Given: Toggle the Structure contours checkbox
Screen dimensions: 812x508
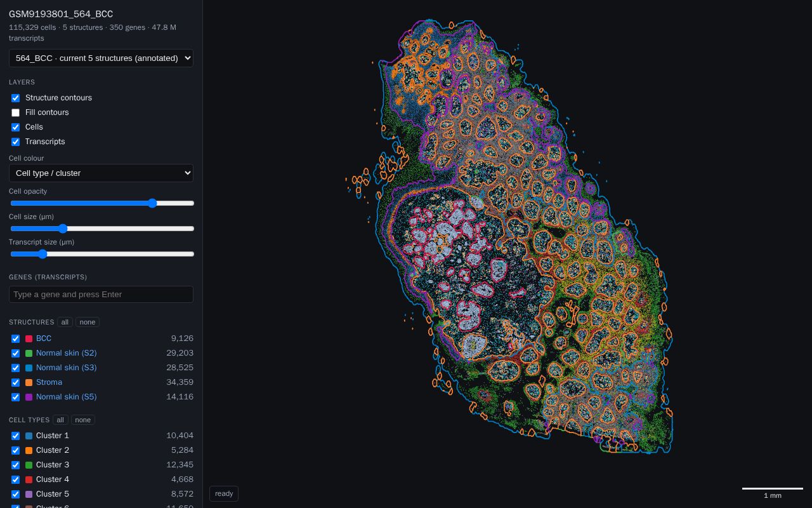Looking at the screenshot, I should point(16,98).
